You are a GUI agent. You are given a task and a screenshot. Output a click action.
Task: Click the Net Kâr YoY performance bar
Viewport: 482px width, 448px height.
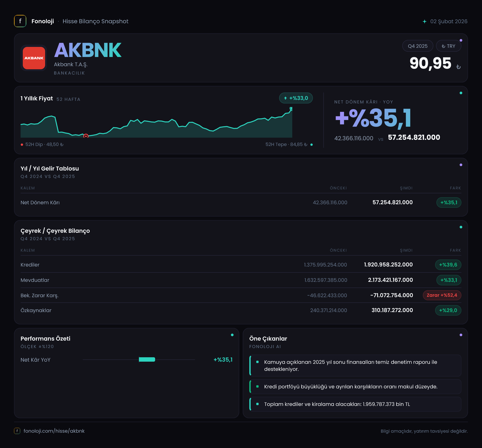tap(147, 359)
